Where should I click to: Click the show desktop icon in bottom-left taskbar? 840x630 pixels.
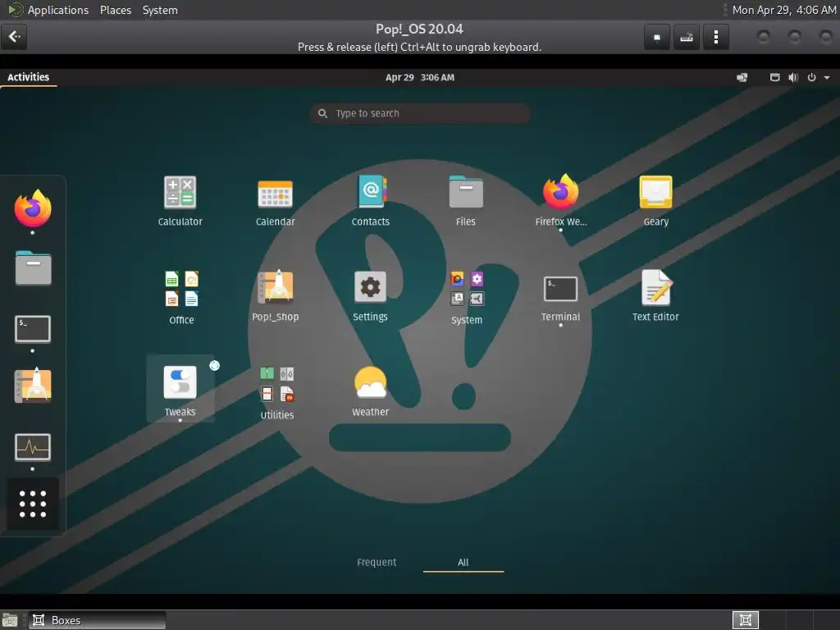10,620
